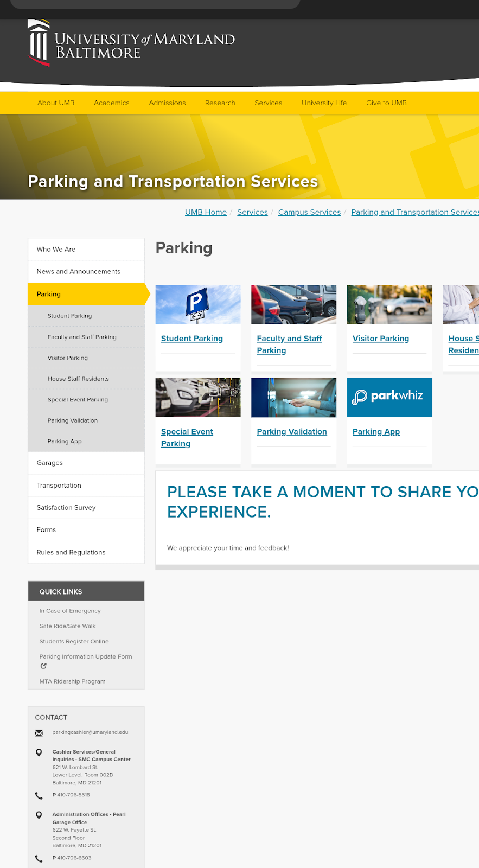
Task: Open the Student Parking card link
Action: coord(192,339)
